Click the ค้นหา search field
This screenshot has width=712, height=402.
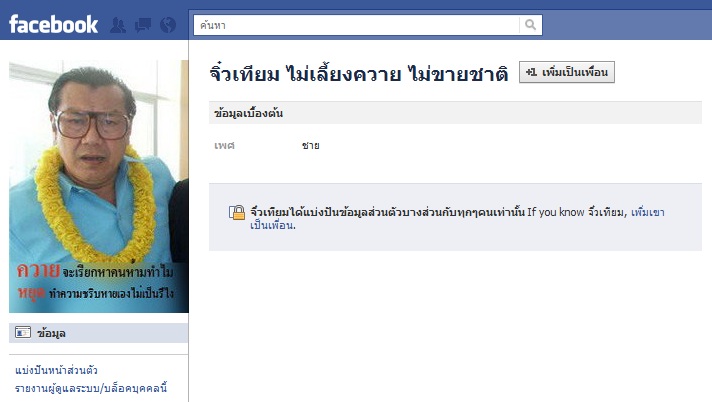click(x=356, y=25)
